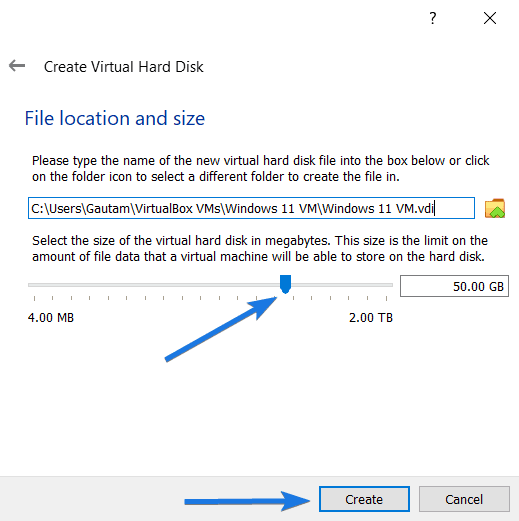Screen dimensions: 519x521
Task: Click the first tick mark under the slider
Action: click(34, 298)
